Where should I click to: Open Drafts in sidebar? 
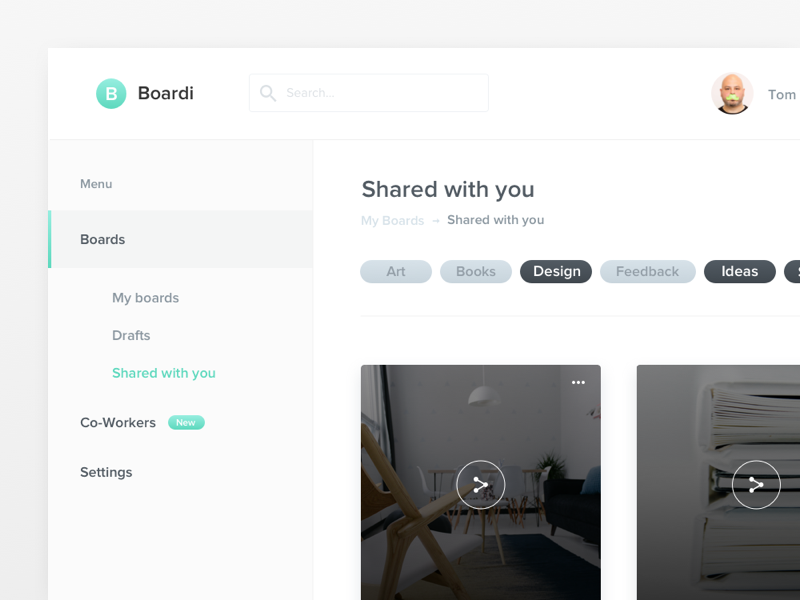(x=131, y=335)
